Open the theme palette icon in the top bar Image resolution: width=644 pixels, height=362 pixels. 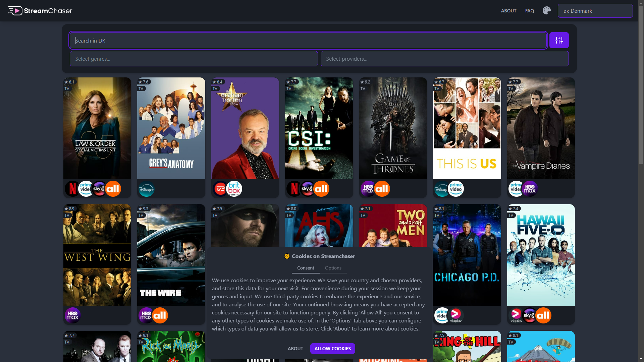[x=546, y=10]
